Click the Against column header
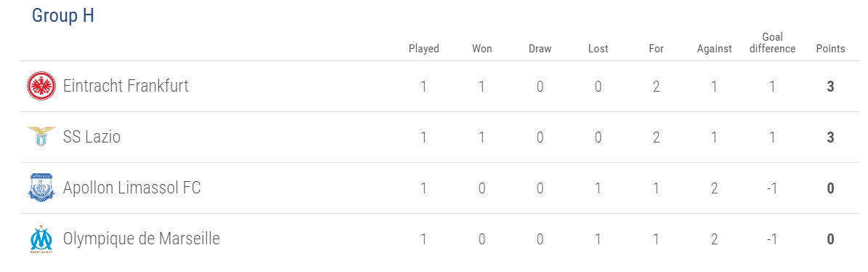Viewport: 868px width, 272px height. tap(714, 49)
